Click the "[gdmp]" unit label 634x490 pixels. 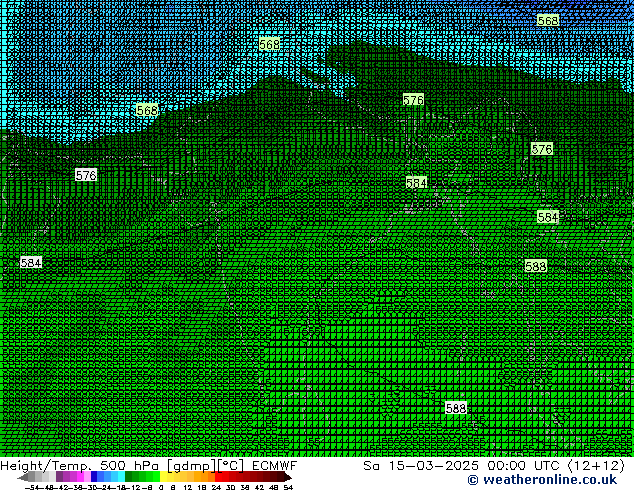(191, 466)
